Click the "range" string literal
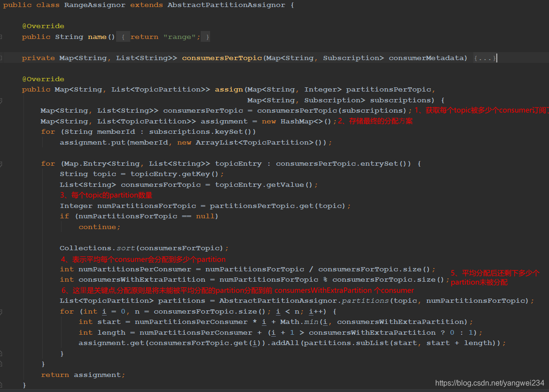 pyautogui.click(x=179, y=37)
